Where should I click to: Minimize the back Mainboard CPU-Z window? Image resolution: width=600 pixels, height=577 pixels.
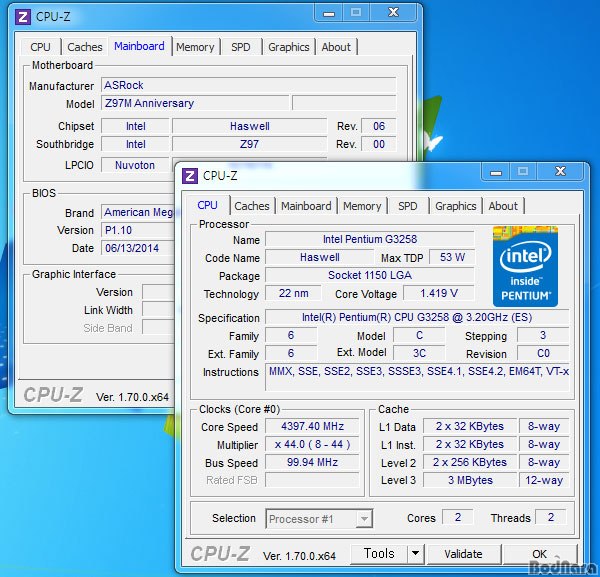coord(329,13)
